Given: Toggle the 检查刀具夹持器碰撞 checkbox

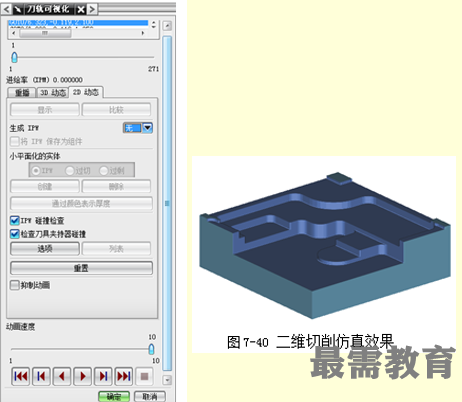Looking at the screenshot, I should click(x=14, y=234).
